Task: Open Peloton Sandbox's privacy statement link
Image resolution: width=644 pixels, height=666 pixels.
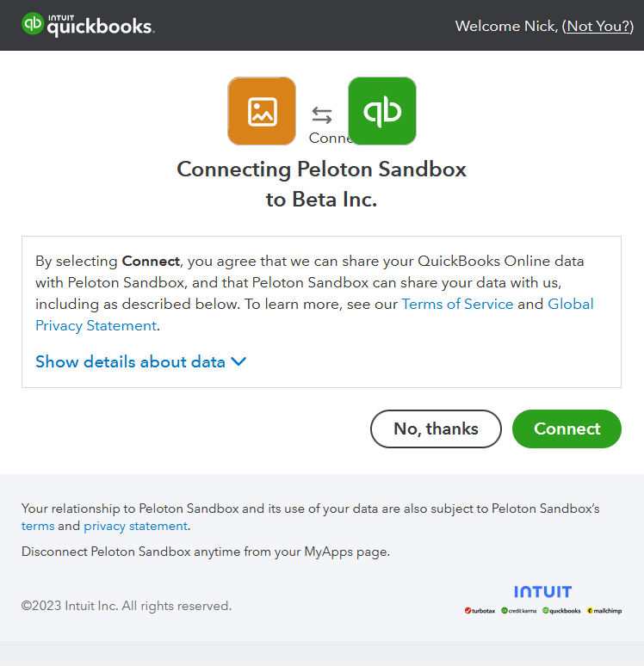Action: coord(135,526)
